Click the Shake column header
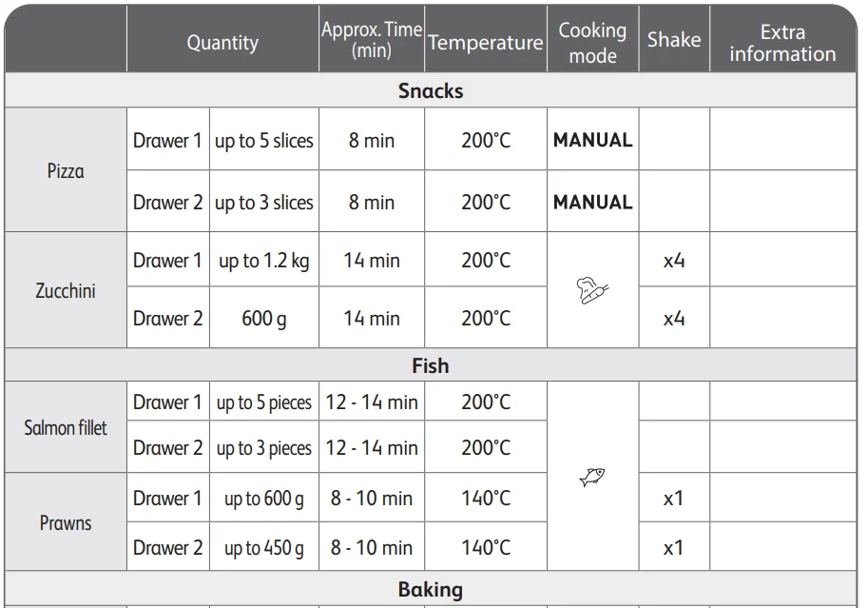 [x=674, y=40]
